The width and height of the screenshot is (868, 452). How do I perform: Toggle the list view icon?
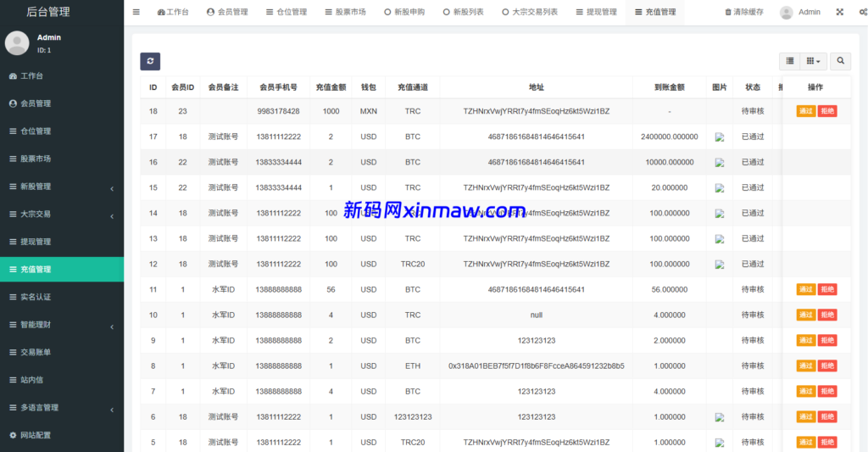[x=790, y=61]
